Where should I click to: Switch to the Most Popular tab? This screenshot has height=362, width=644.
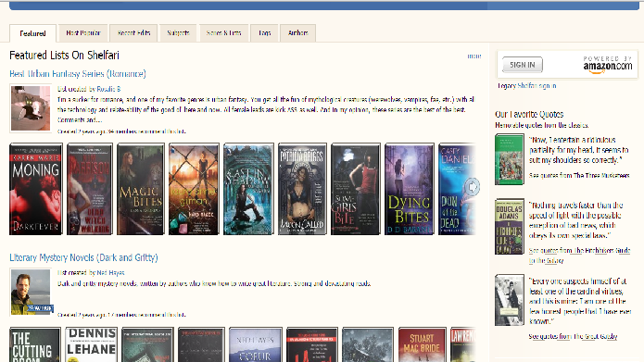point(83,32)
